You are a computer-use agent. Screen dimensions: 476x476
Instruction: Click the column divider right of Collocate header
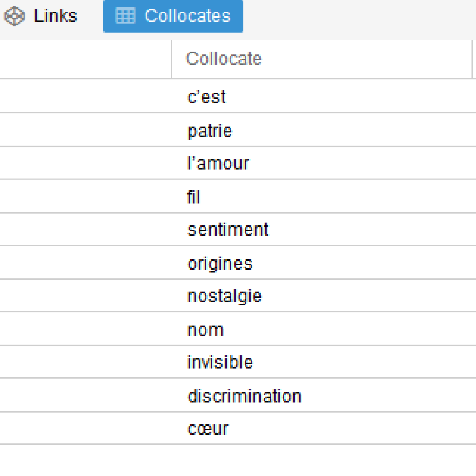click(472, 59)
